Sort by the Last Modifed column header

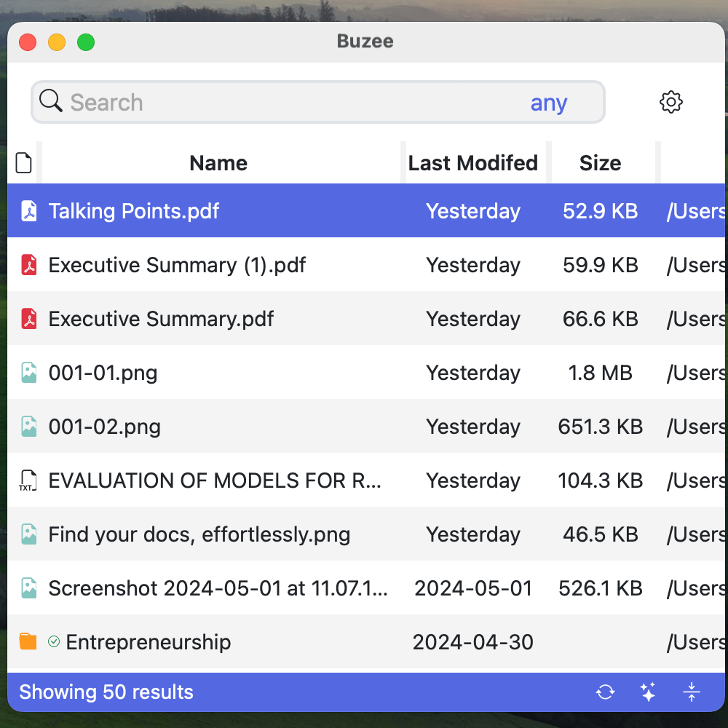tap(472, 163)
